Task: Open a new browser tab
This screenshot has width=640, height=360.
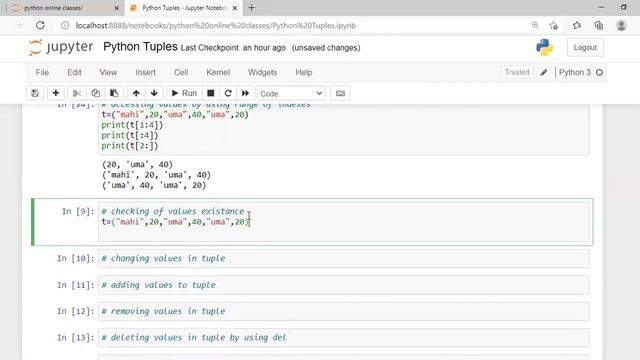Action: (251, 8)
